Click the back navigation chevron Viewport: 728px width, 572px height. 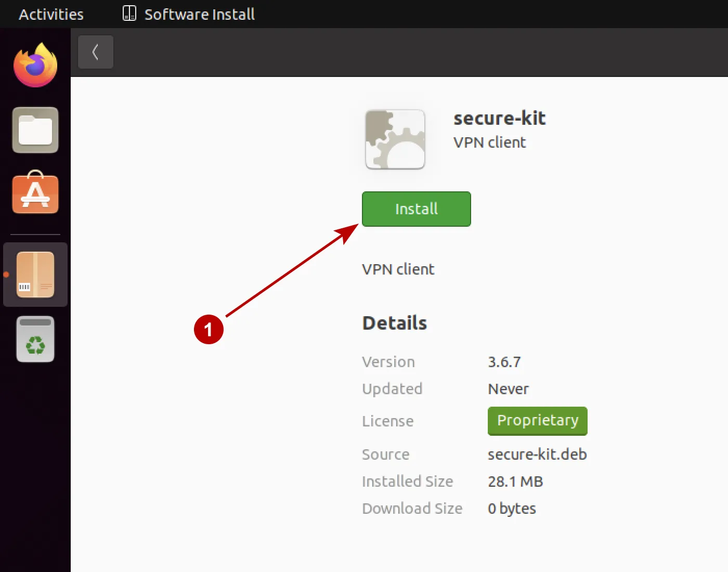[x=95, y=52]
